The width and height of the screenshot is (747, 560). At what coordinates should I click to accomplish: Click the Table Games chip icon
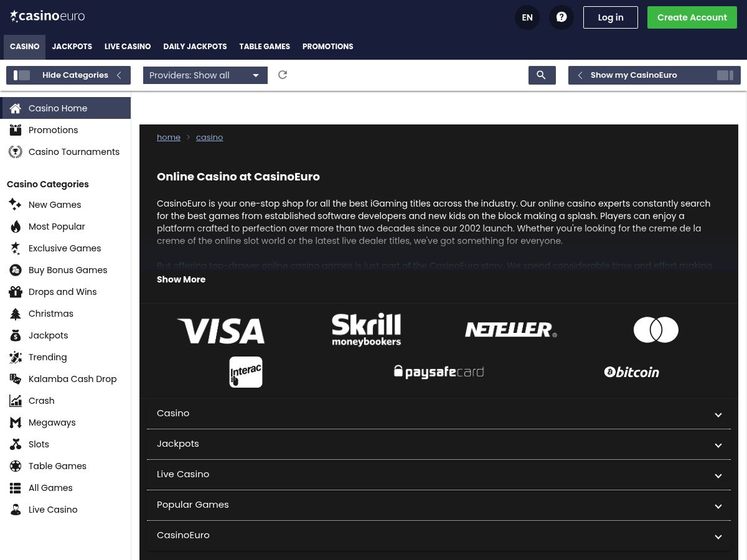pyautogui.click(x=16, y=466)
